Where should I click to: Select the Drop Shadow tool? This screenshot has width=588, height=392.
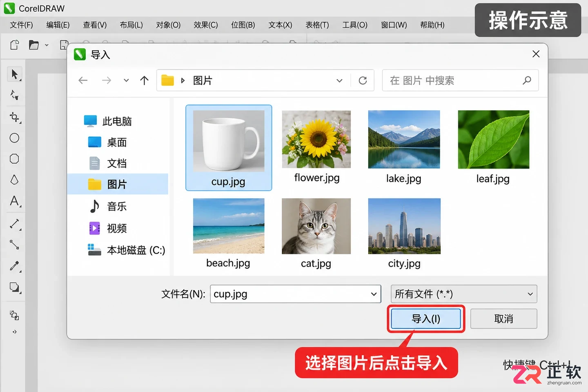[x=15, y=287]
